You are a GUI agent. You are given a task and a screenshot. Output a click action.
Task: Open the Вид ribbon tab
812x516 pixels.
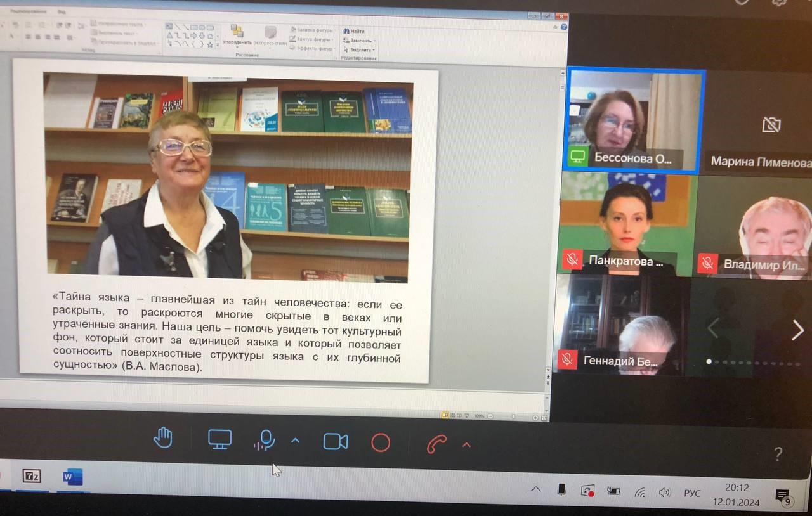click(62, 11)
